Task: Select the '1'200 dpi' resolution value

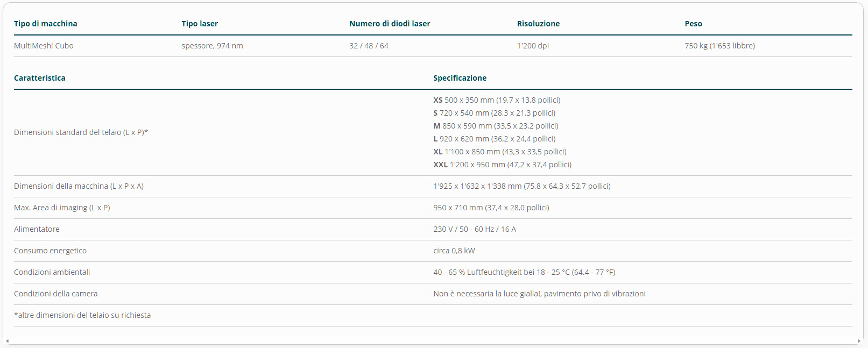Action: click(x=533, y=46)
